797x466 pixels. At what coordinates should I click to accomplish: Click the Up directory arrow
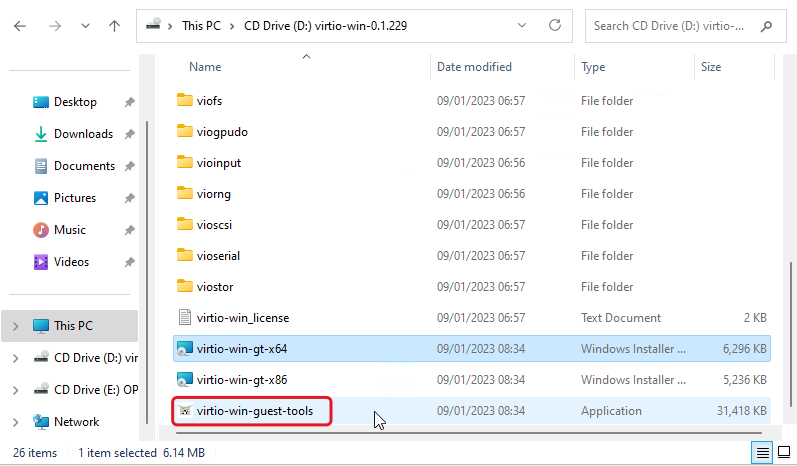tap(114, 26)
